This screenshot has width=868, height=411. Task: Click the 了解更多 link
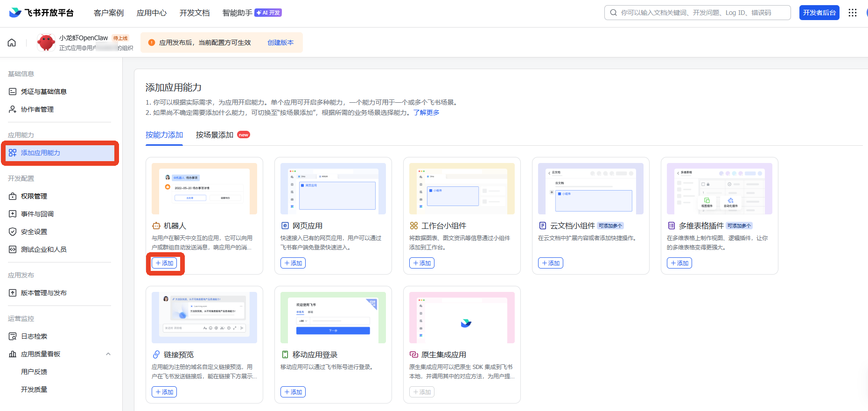click(x=426, y=113)
